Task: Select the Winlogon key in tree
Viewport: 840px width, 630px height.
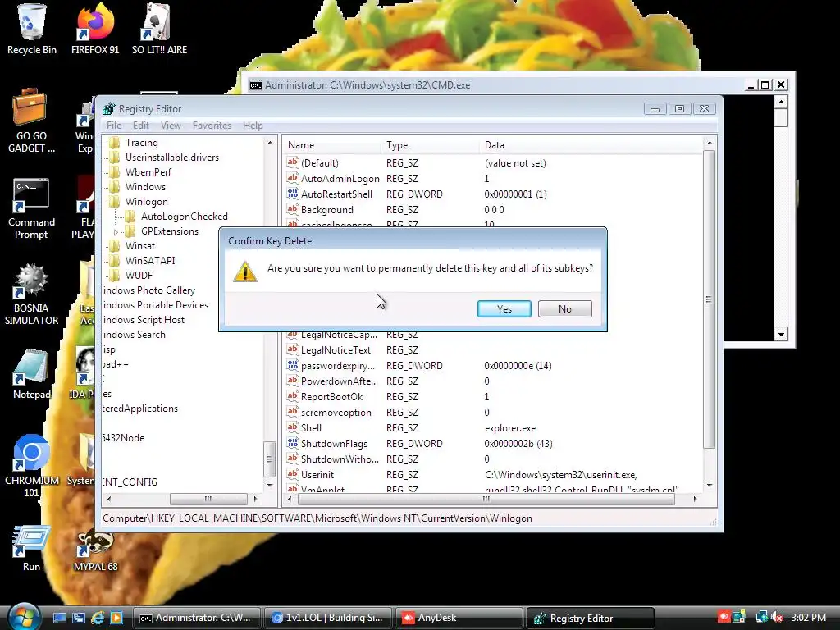Action: click(146, 202)
